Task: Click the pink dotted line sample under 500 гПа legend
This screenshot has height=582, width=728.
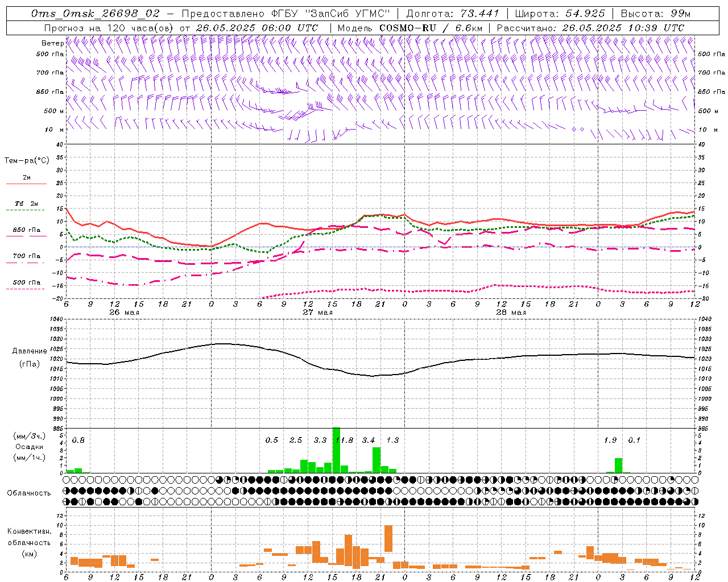Action: point(25,289)
